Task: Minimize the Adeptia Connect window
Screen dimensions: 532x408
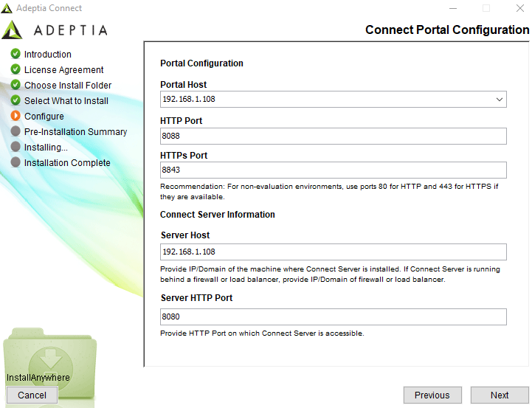Action: click(x=452, y=8)
